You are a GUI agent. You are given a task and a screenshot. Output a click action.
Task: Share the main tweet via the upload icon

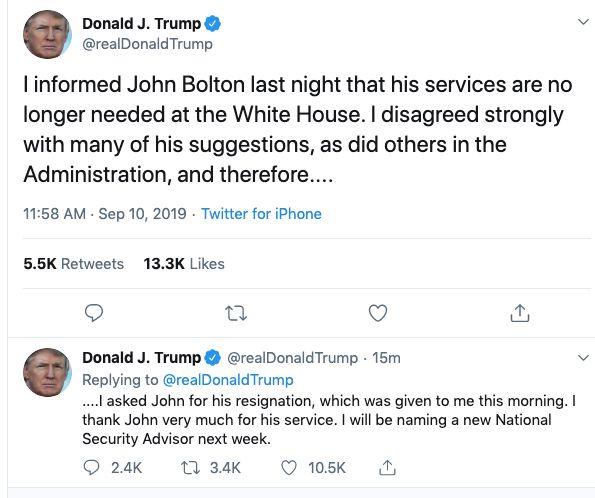click(519, 313)
